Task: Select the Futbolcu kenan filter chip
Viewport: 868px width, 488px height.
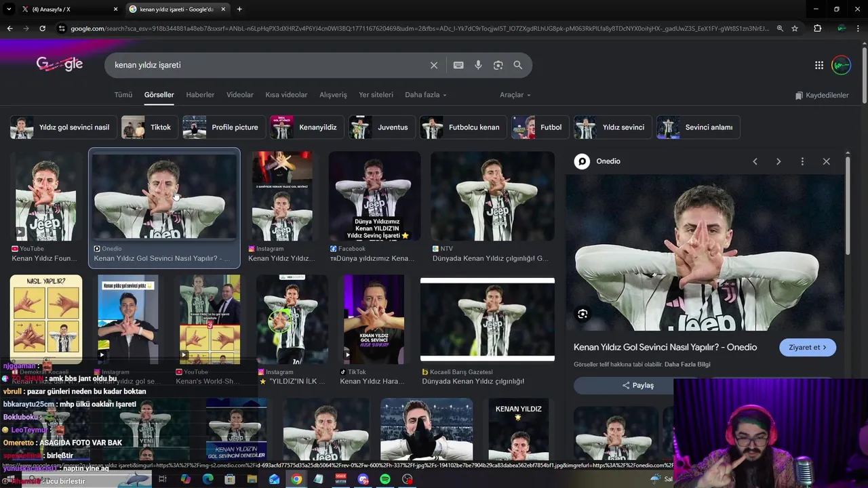Action: [462, 127]
